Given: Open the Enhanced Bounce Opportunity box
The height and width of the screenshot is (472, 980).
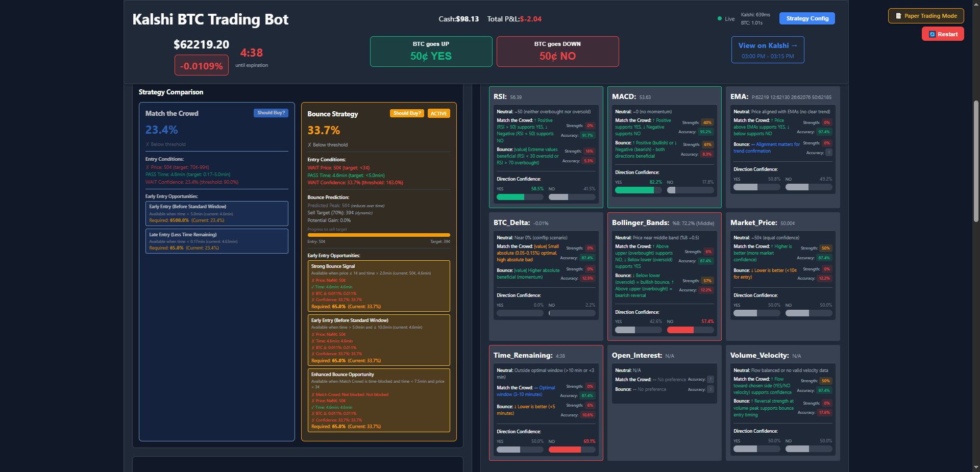Looking at the screenshot, I should pyautogui.click(x=379, y=400).
